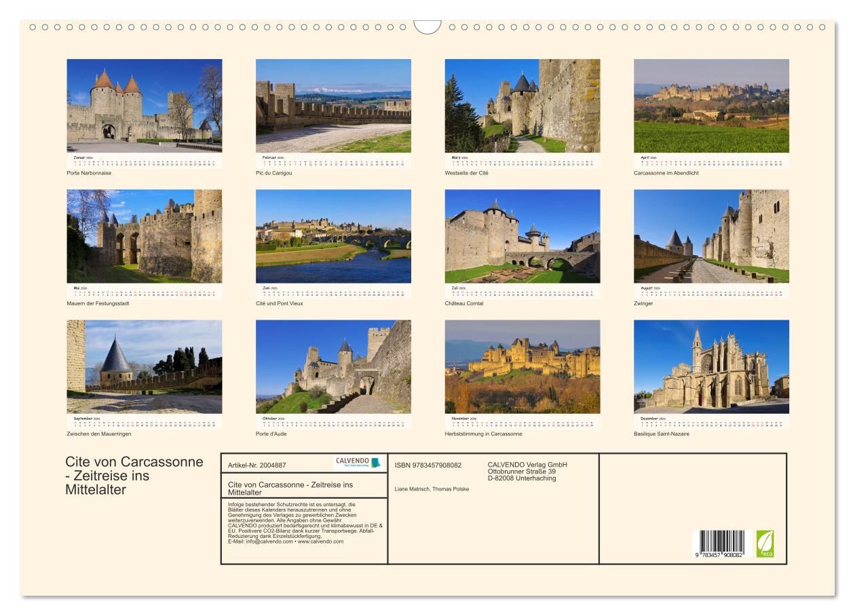Image resolution: width=855 pixels, height=616 pixels.
Task: Select the Château Comtal photo
Action: click(522, 236)
